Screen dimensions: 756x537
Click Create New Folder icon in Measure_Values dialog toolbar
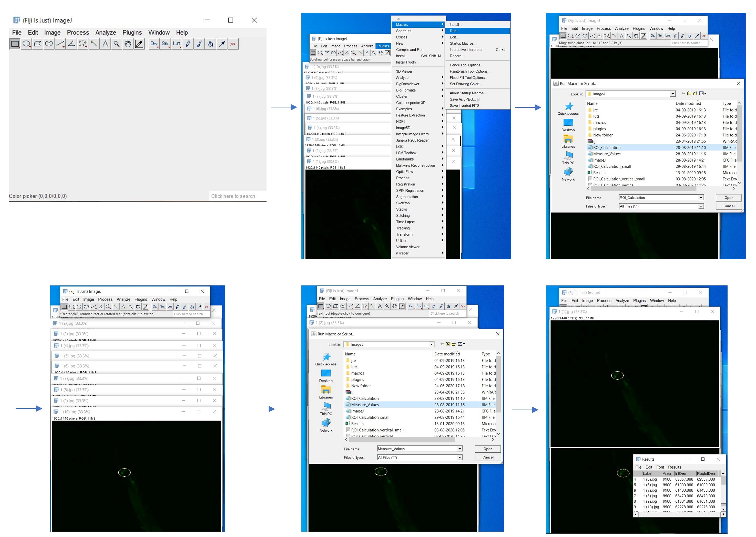point(454,344)
